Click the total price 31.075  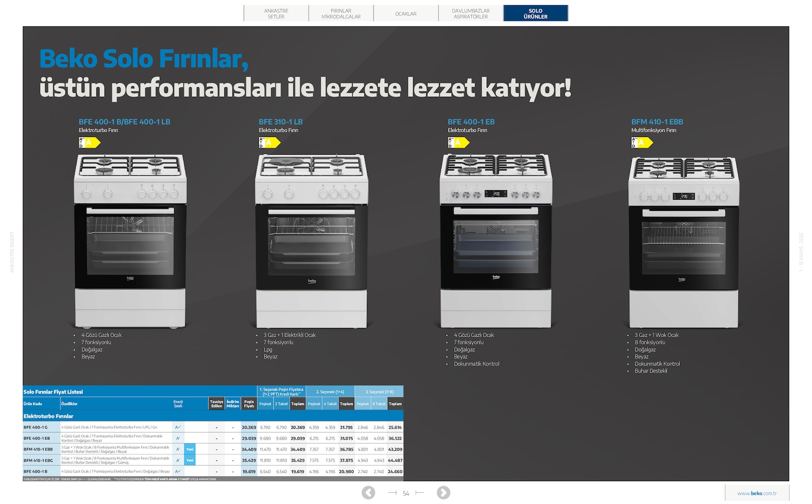pos(347,439)
